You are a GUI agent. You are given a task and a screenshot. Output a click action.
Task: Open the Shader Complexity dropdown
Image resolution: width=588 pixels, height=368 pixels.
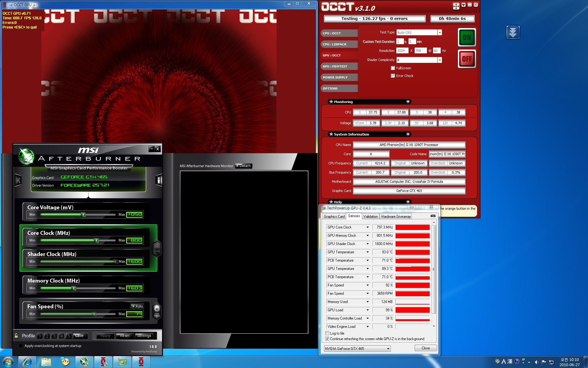pos(440,60)
